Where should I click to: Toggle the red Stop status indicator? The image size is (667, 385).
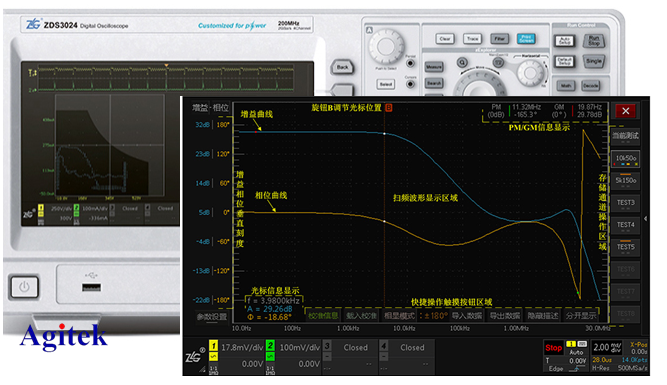click(x=553, y=348)
